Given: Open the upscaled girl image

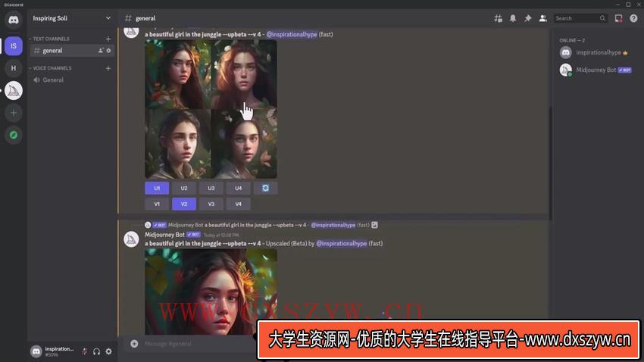Looking at the screenshot, I should pyautogui.click(x=211, y=292).
